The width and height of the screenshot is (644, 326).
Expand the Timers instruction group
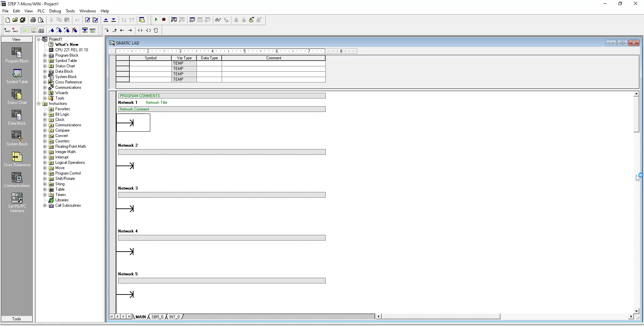click(45, 195)
